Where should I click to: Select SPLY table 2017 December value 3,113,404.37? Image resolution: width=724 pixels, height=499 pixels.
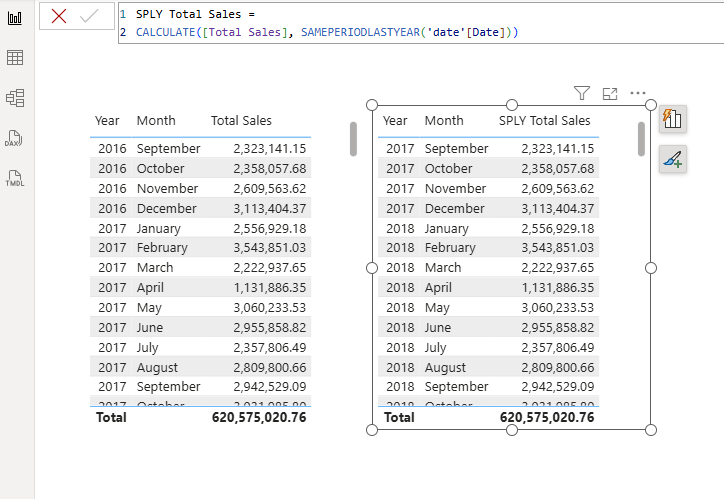coord(558,208)
